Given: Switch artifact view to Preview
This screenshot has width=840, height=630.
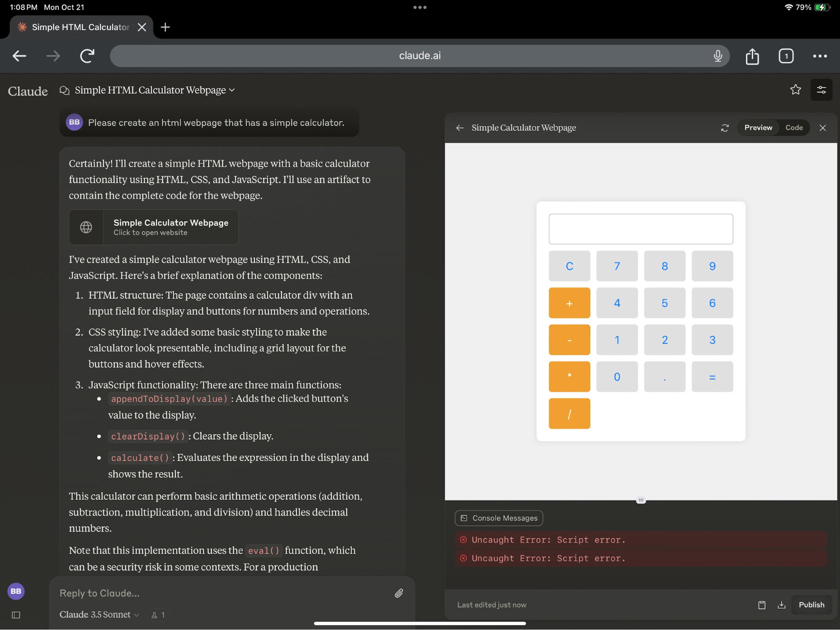Looking at the screenshot, I should pyautogui.click(x=758, y=128).
